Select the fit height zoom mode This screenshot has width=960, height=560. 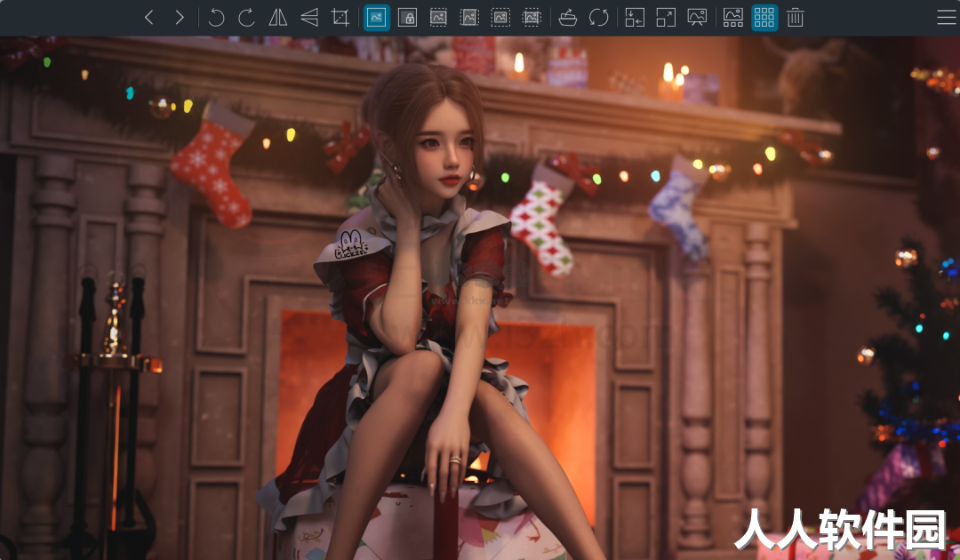(469, 18)
